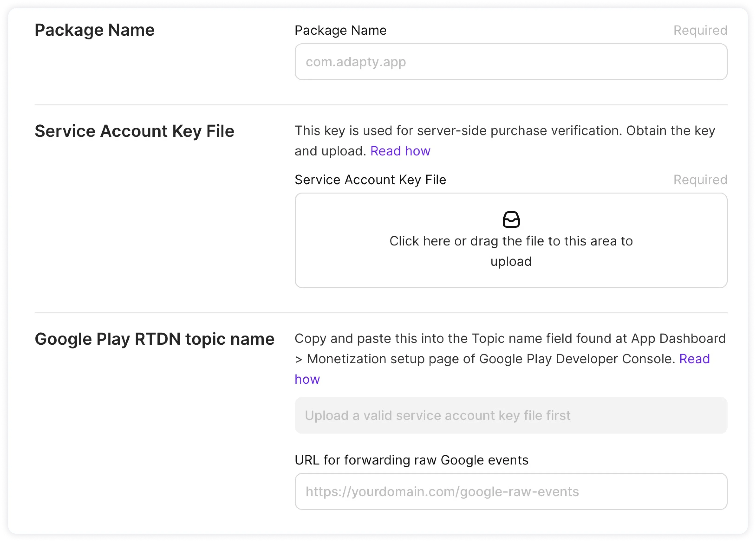The width and height of the screenshot is (756, 542).
Task: Focus the Package Name input field
Action: point(511,62)
